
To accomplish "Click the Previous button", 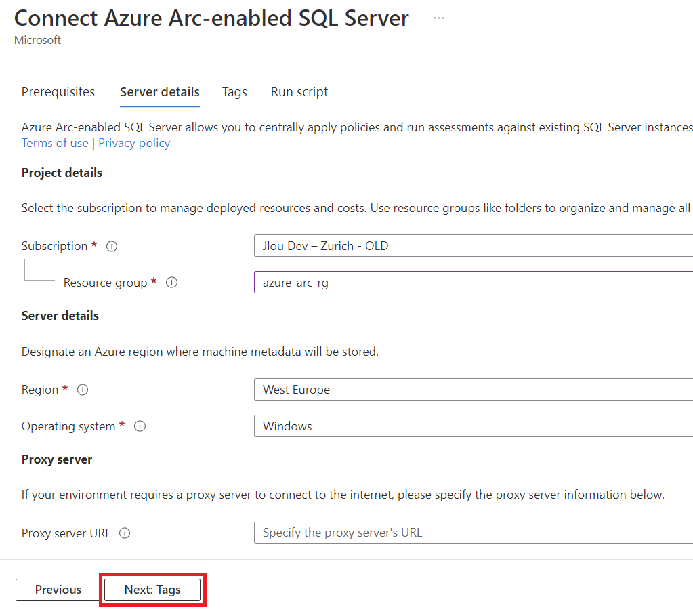I will 58,590.
